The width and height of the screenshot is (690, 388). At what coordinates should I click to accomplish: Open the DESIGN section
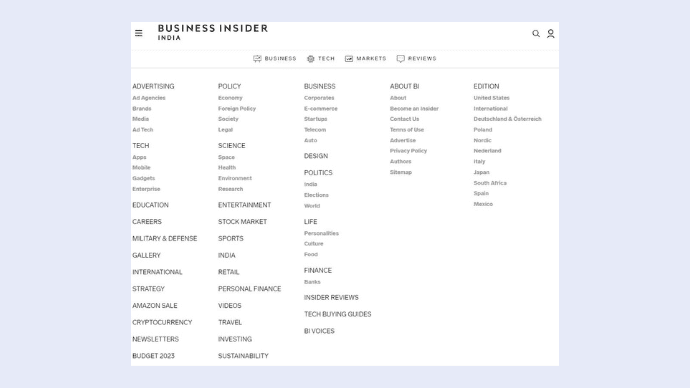(316, 156)
